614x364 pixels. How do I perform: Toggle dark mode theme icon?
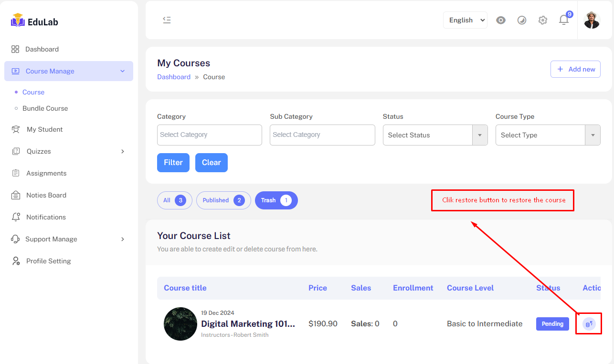522,20
